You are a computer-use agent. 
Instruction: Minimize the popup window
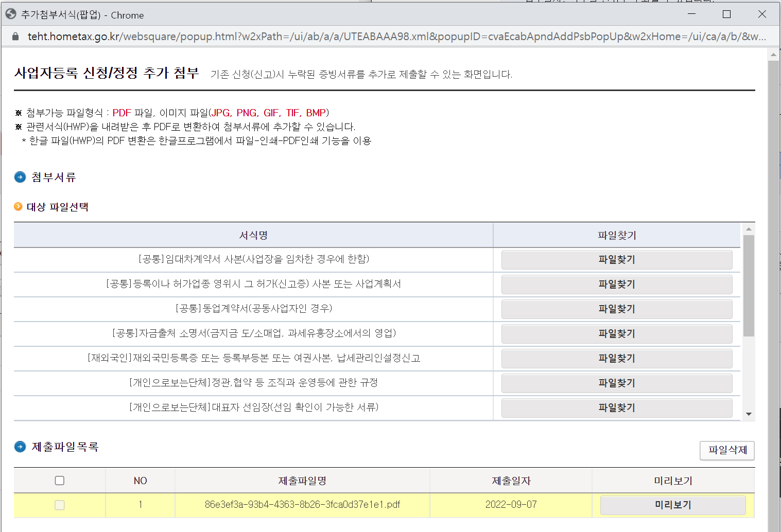tap(691, 14)
